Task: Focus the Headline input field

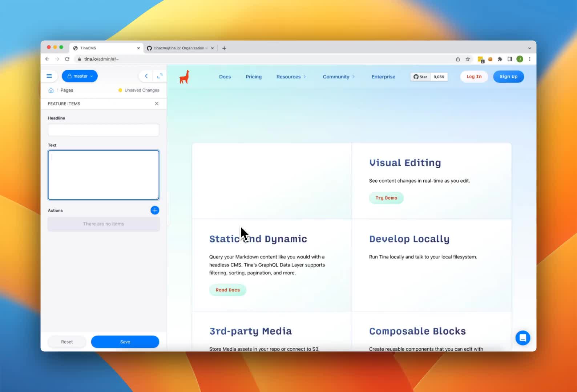Action: click(x=104, y=130)
